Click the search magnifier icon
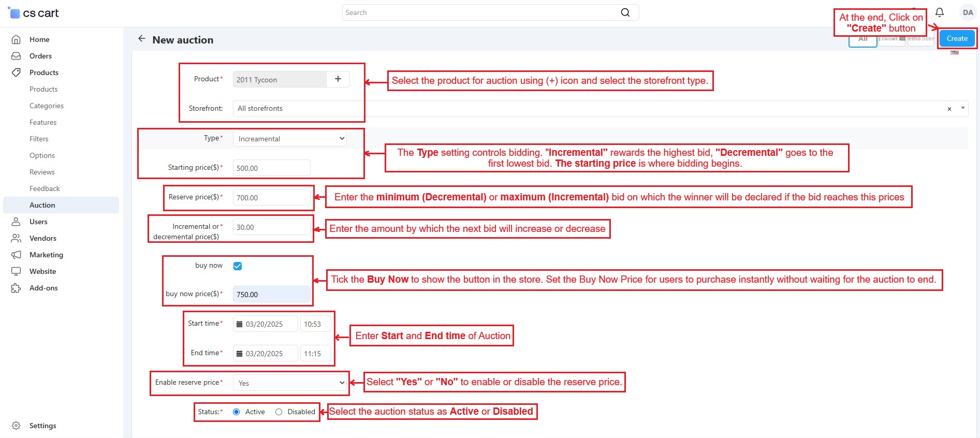 [625, 12]
